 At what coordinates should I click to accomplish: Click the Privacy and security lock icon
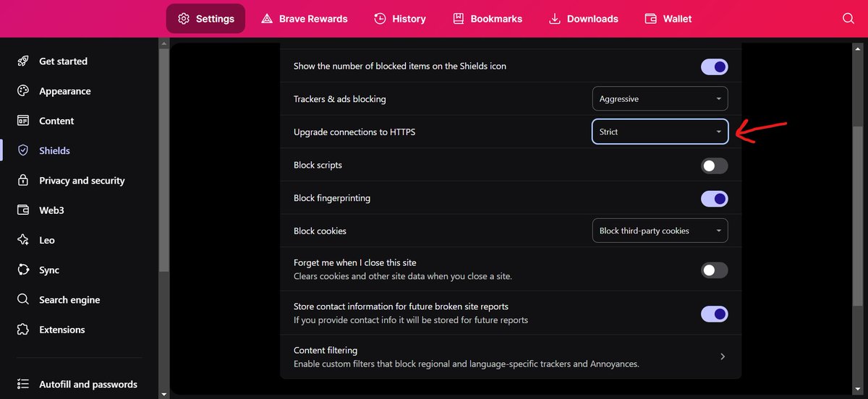point(23,181)
